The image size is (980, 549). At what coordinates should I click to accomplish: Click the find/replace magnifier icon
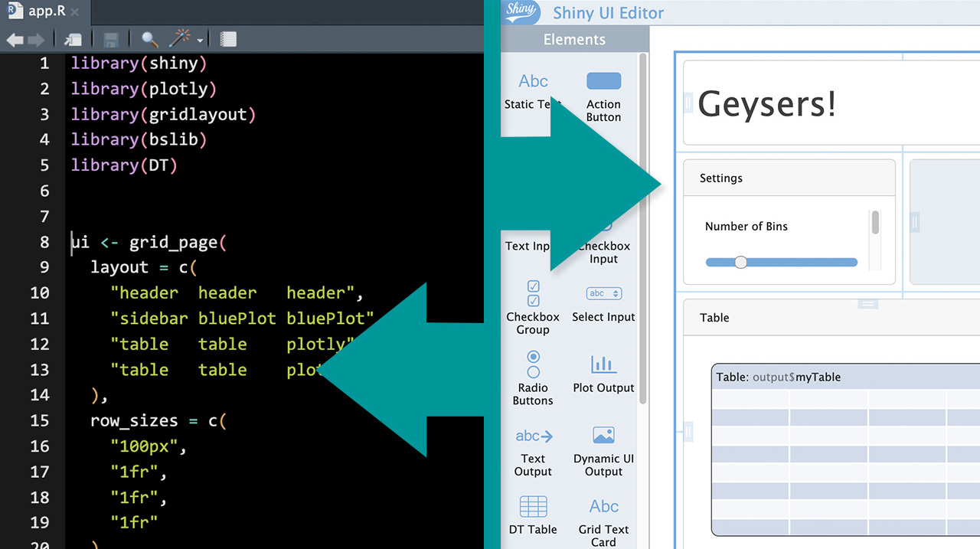click(149, 39)
